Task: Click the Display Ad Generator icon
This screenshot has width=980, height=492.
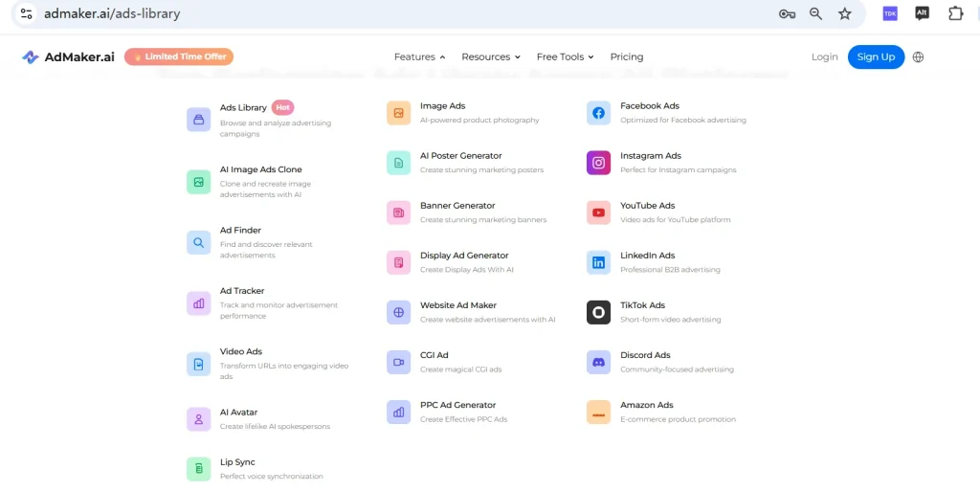Action: point(399,262)
